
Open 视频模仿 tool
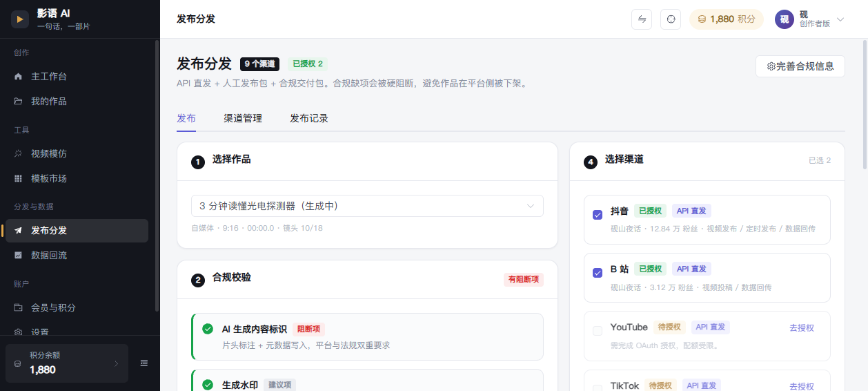click(x=77, y=153)
